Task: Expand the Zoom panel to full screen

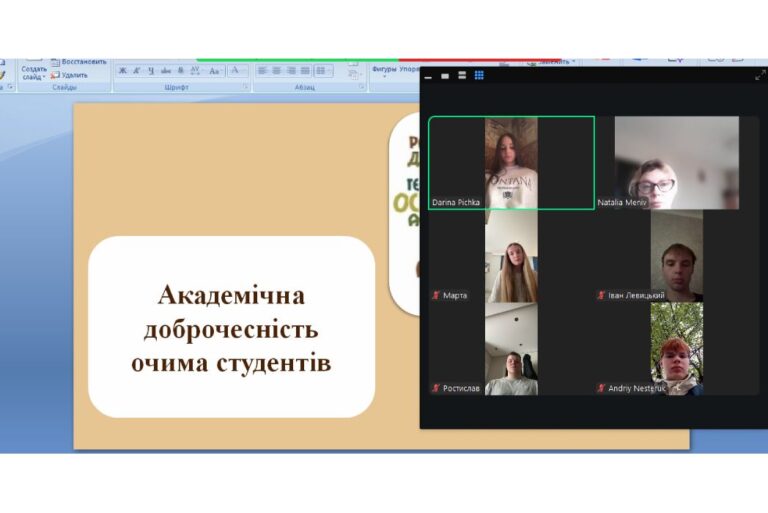Action: click(x=760, y=75)
